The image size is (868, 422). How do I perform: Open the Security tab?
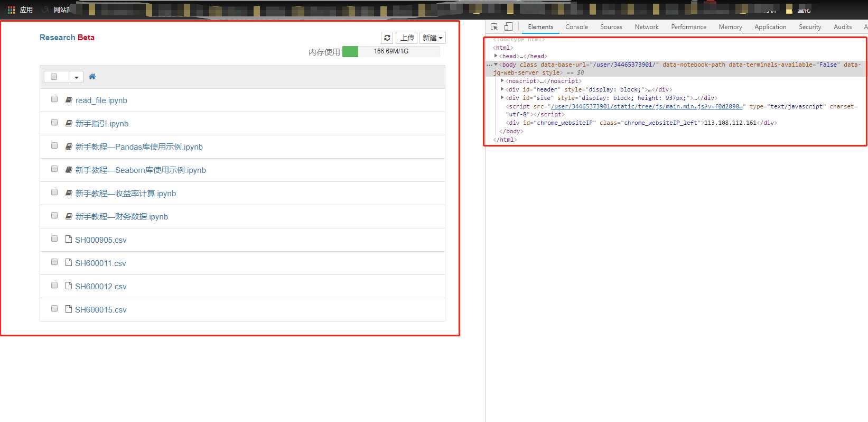810,27
